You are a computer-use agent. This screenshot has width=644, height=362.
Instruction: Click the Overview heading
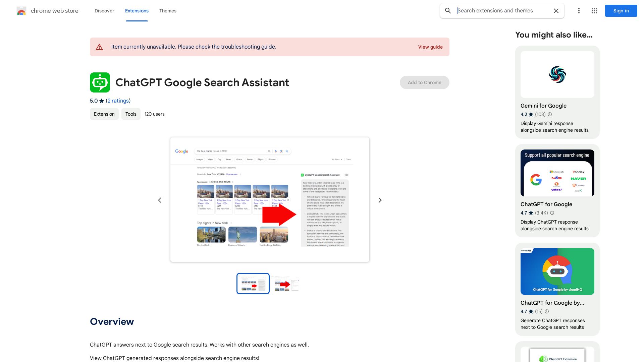pyautogui.click(x=112, y=321)
